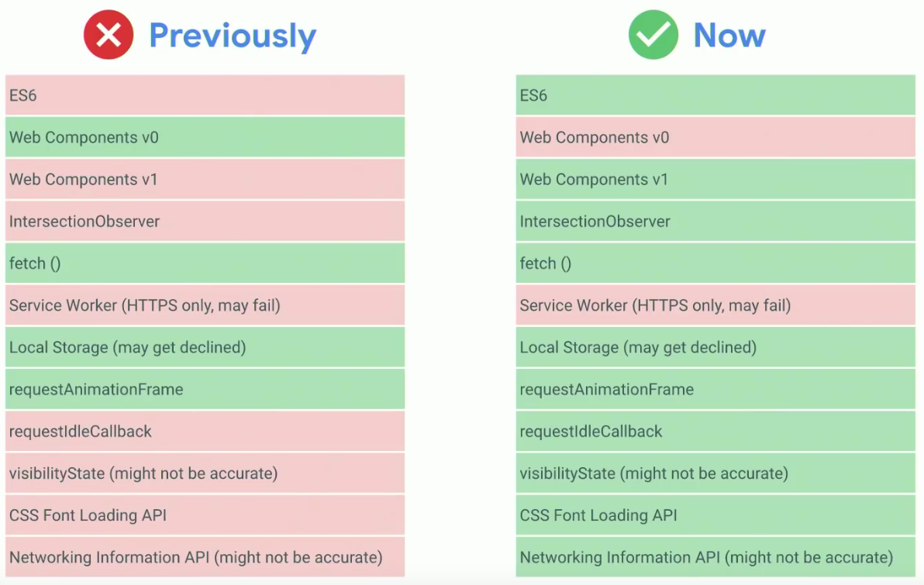
Task: Click Service Worker row in the Previously column
Action: 205,305
